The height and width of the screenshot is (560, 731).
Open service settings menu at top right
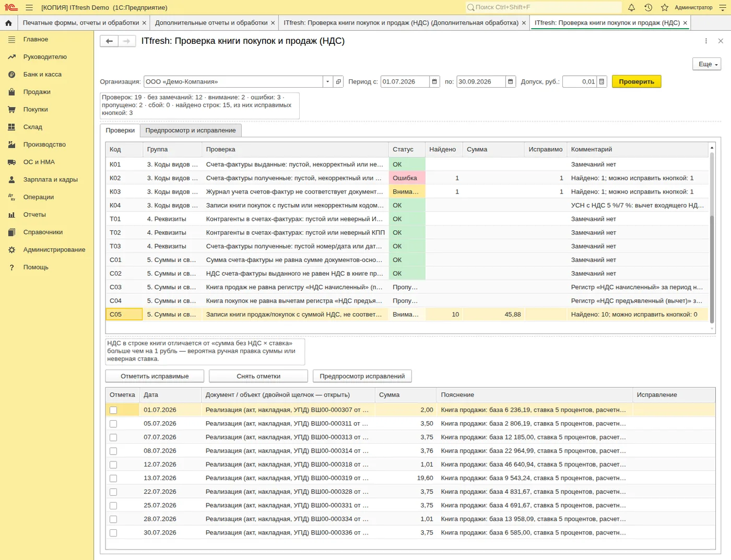(x=723, y=7)
